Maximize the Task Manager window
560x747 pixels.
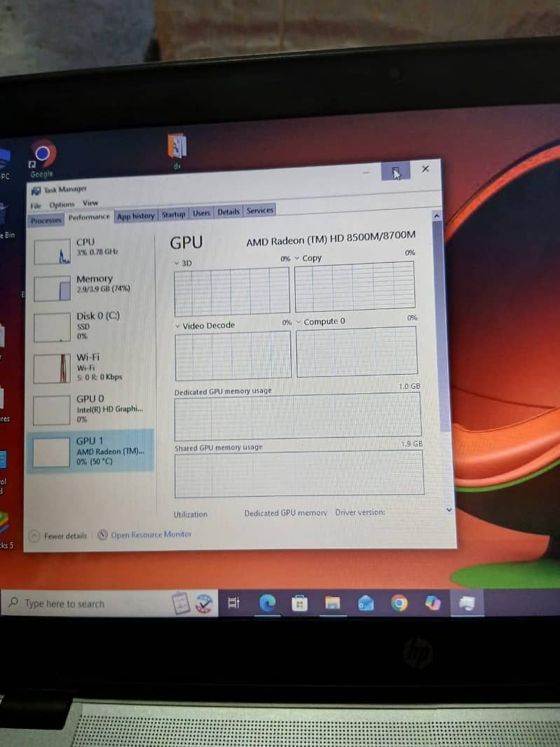395,172
